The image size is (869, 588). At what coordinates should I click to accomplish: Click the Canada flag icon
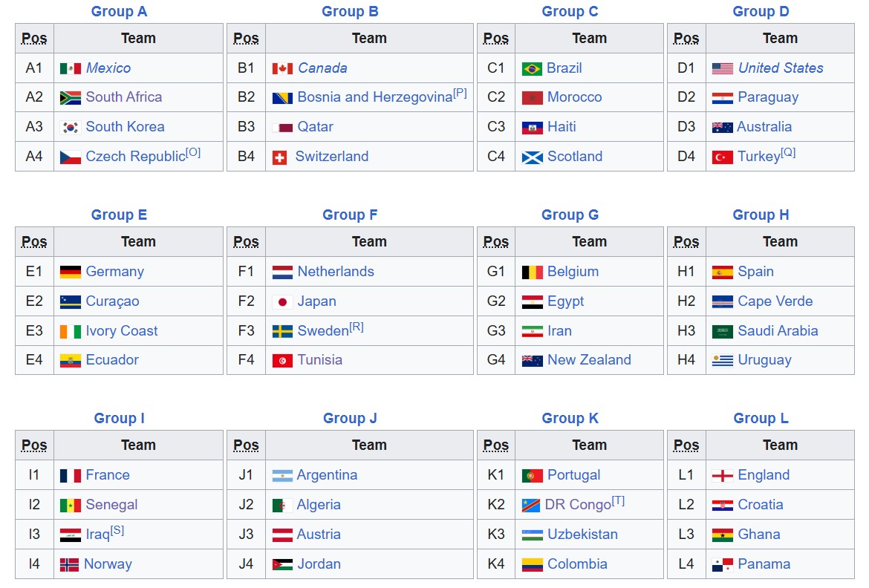282,69
